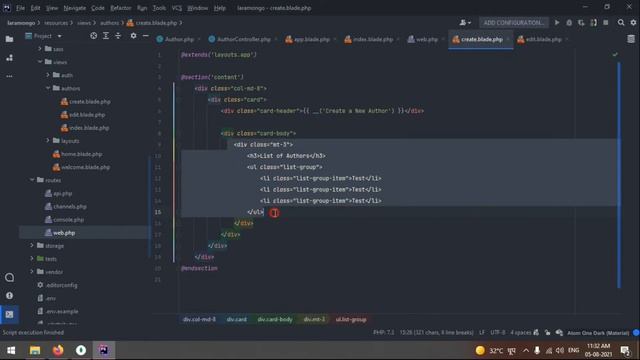Click ul.list-group breadcrumb
Viewport: 640px width, 360px height.
click(x=351, y=319)
